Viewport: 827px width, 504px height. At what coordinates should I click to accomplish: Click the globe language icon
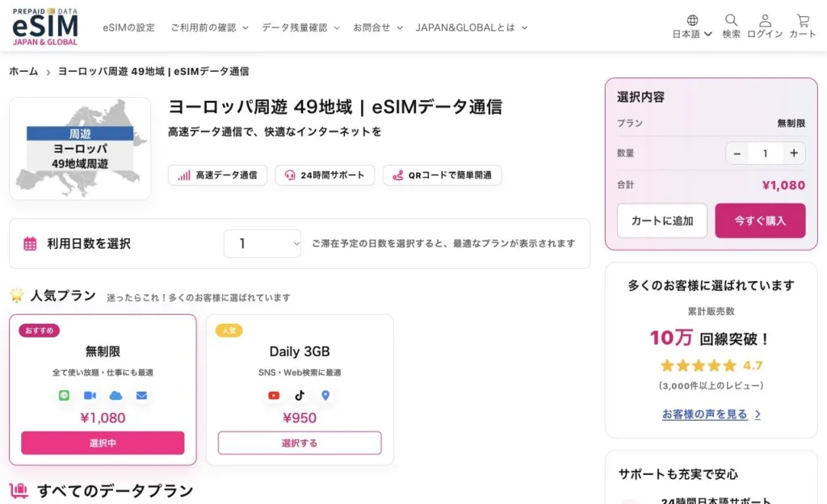click(x=692, y=20)
